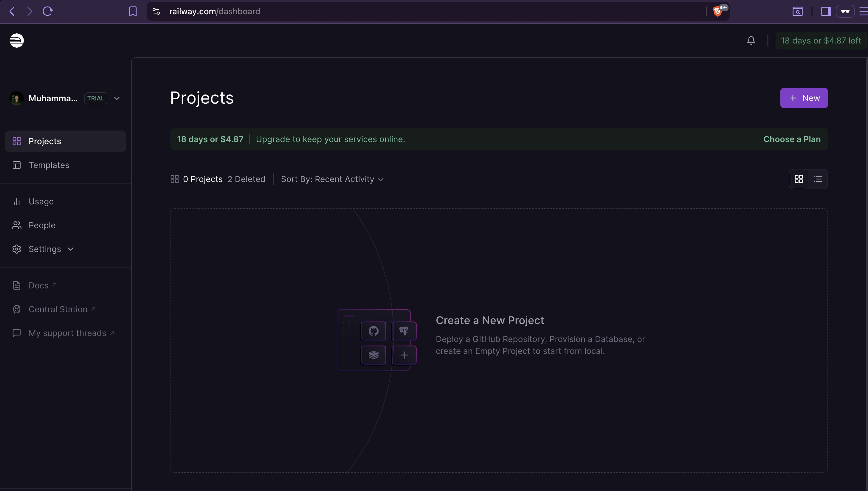This screenshot has height=491, width=868.
Task: Click the plus icon tile in illustration
Action: click(x=404, y=355)
